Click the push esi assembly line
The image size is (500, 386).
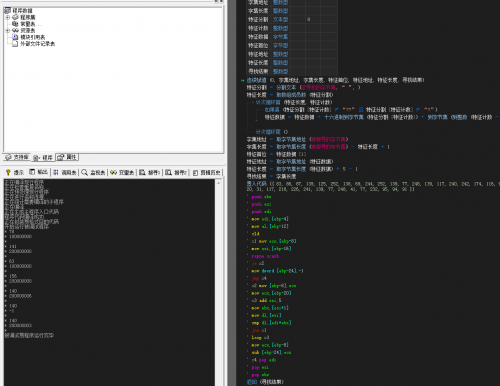[261, 204]
